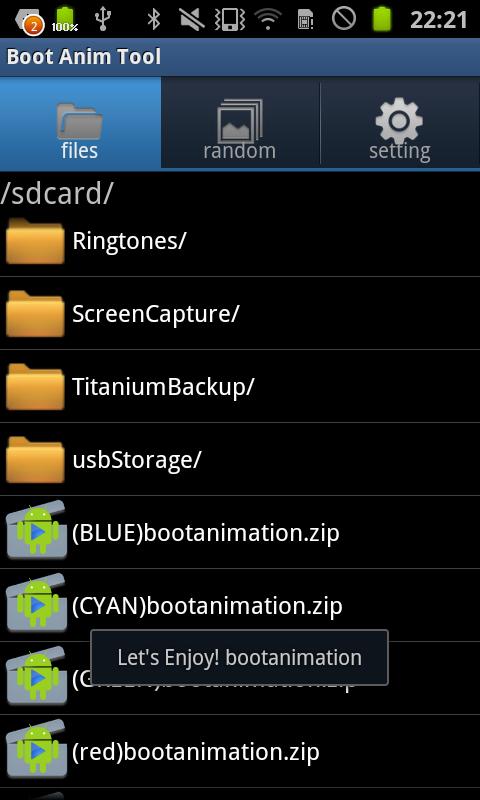Select (CYAN)bootanimation.zip file
The image size is (480, 800).
[240, 606]
